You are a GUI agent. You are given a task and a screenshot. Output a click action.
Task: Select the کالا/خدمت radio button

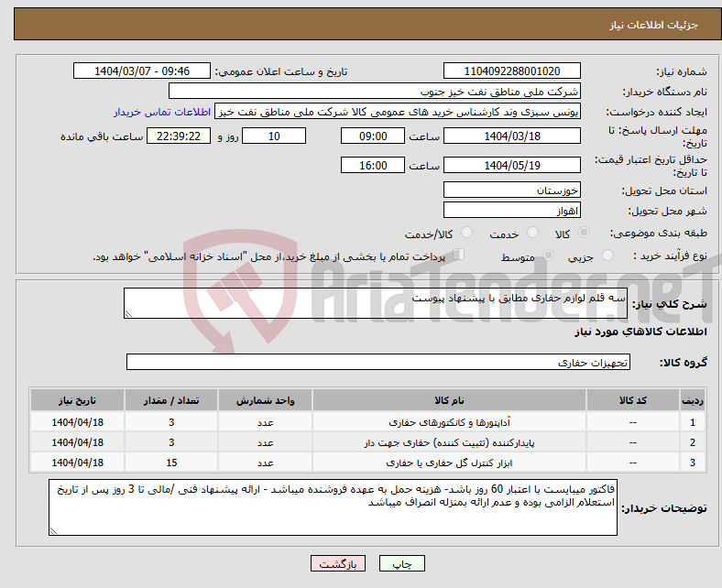point(467,233)
